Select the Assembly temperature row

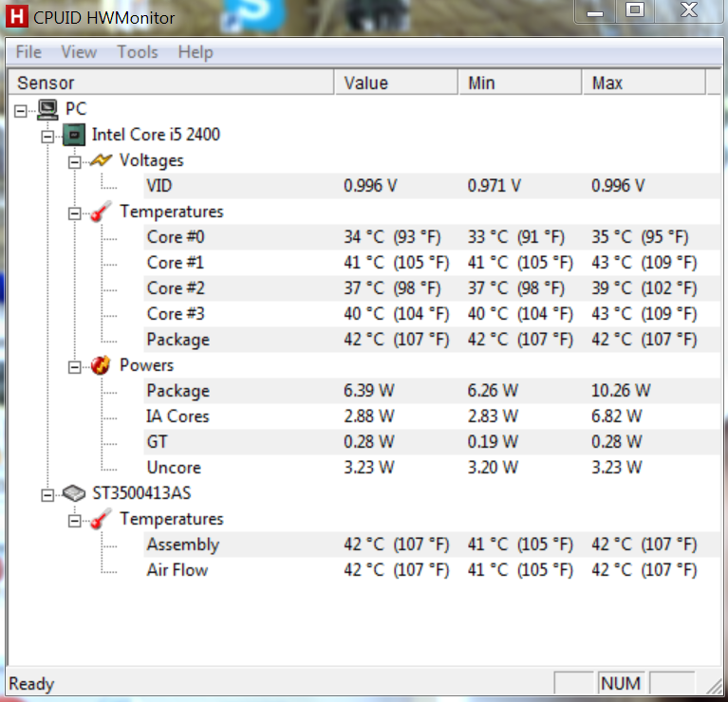[x=432, y=545]
